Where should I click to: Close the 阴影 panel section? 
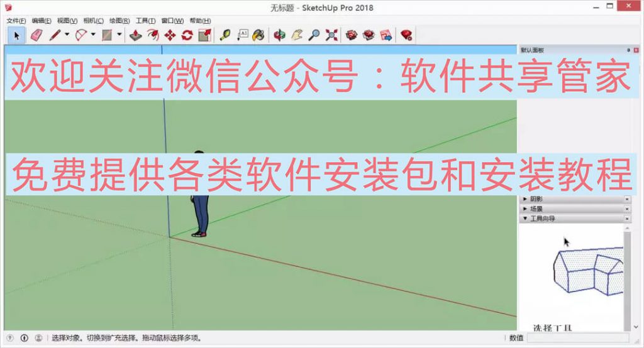tap(627, 198)
